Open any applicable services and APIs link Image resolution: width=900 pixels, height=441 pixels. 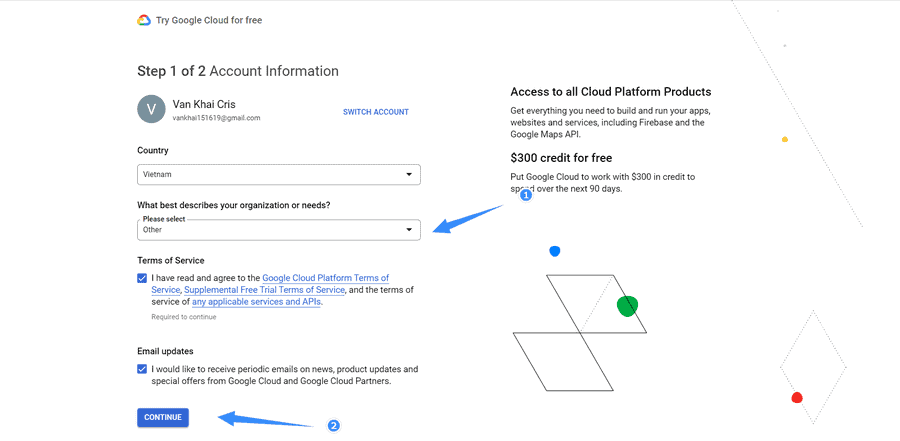click(257, 301)
